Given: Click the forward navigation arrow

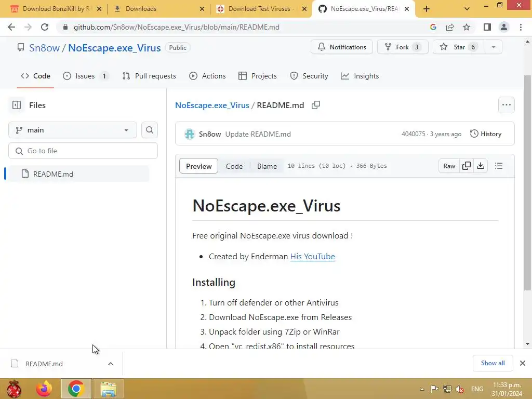Looking at the screenshot, I should [28, 27].
